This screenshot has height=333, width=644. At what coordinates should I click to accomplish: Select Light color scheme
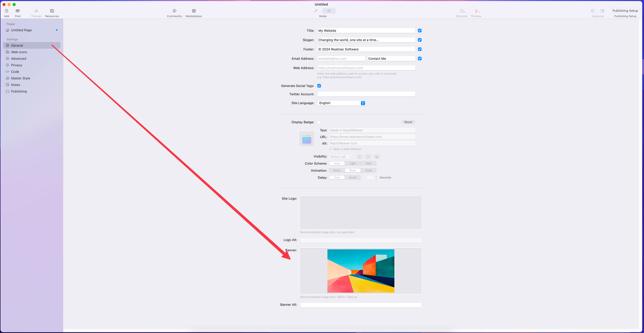click(353, 164)
